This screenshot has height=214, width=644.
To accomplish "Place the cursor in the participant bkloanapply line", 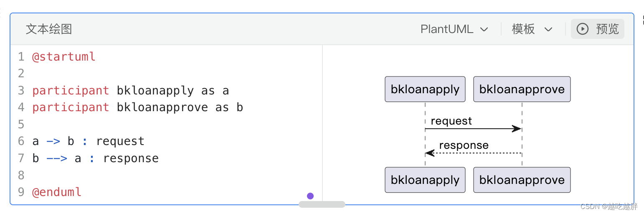I will click(130, 91).
